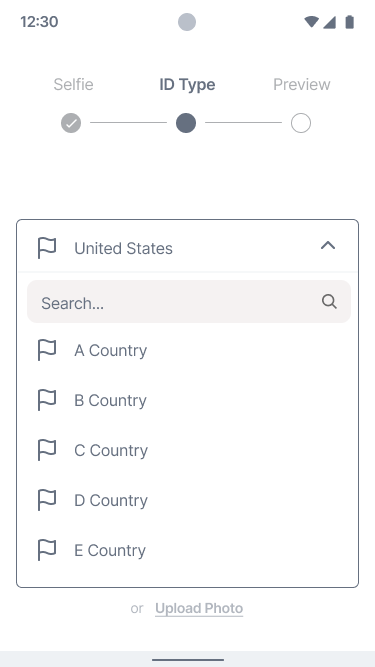Open the Preview step label
This screenshot has height=667, width=375.
point(301,84)
